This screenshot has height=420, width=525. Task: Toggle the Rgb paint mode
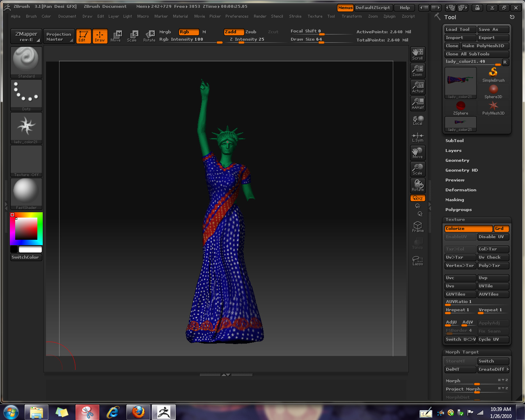coord(188,32)
